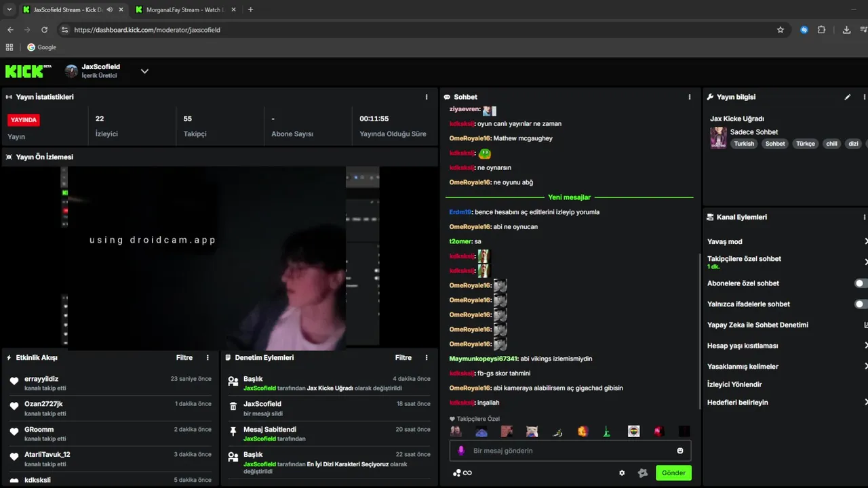The height and width of the screenshot is (488, 868).
Task: Click the stream category thumbnail
Action: click(x=718, y=138)
